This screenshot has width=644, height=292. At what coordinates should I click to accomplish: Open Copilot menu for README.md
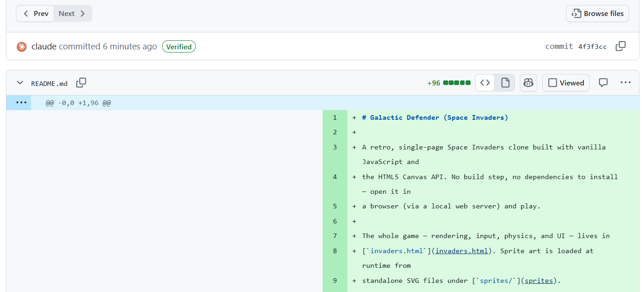(529, 83)
